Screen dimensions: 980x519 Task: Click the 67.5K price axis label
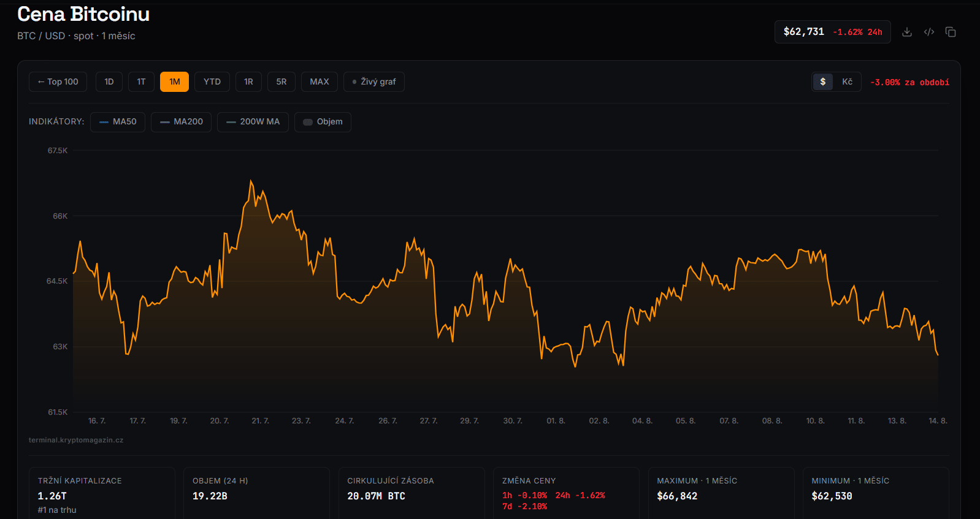pyautogui.click(x=58, y=151)
